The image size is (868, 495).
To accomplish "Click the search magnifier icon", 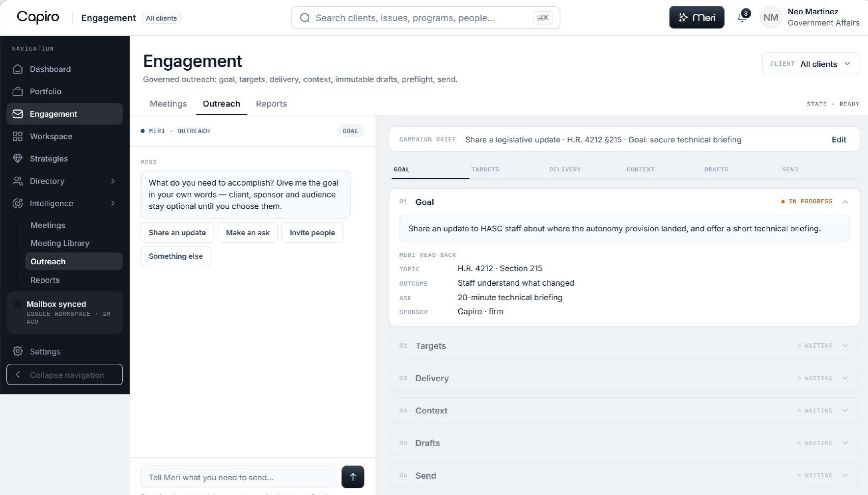I will pos(305,18).
